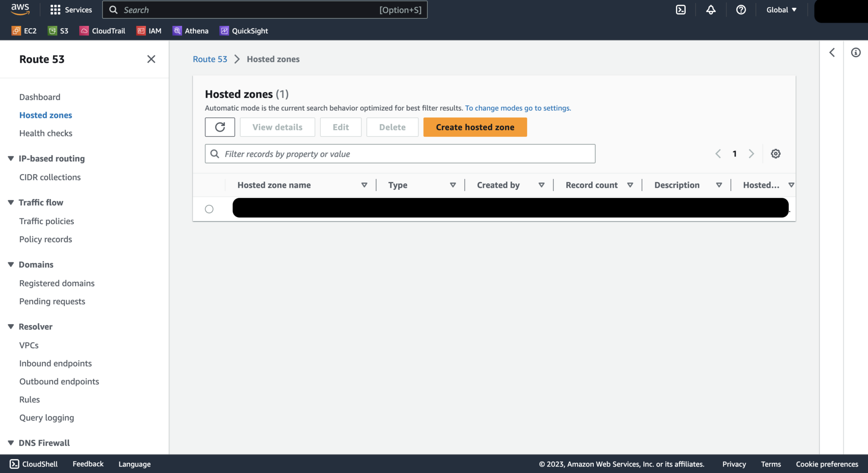Select the hosted zone radio button
This screenshot has height=473, width=868.
point(209,209)
